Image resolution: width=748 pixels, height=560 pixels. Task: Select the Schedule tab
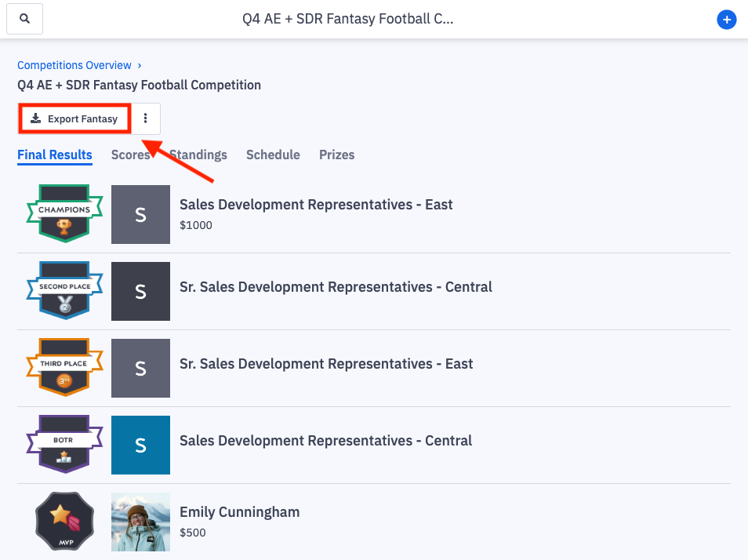click(x=273, y=155)
